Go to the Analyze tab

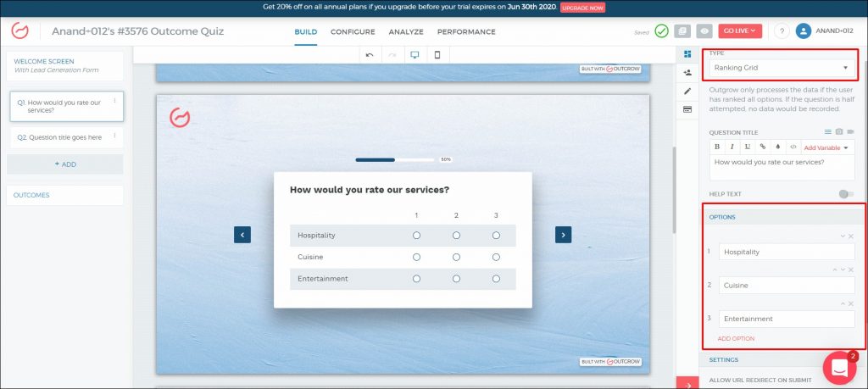pyautogui.click(x=406, y=31)
